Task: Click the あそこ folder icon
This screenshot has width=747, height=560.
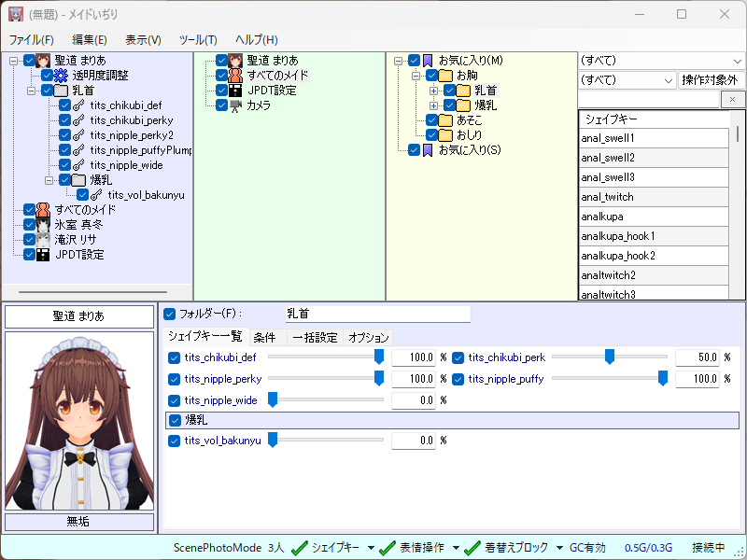Action: click(445, 120)
